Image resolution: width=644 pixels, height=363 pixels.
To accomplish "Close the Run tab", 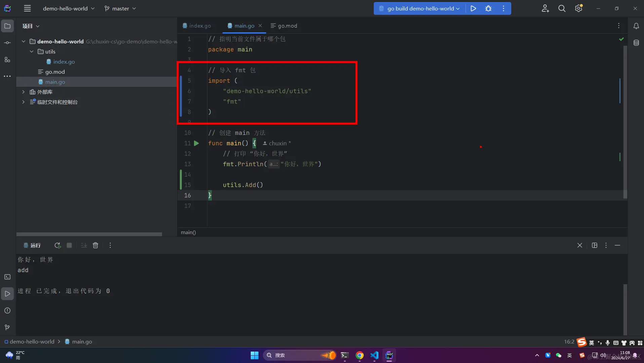I will coord(579,245).
